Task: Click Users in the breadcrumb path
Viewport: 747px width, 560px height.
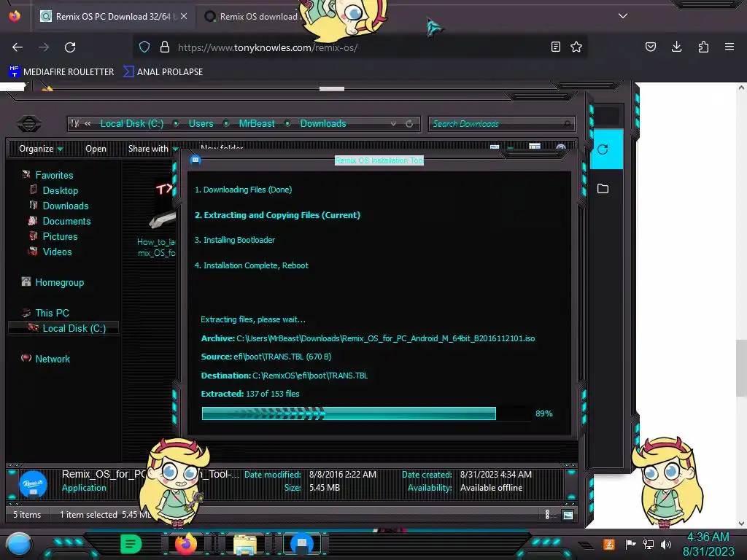Action: click(201, 124)
